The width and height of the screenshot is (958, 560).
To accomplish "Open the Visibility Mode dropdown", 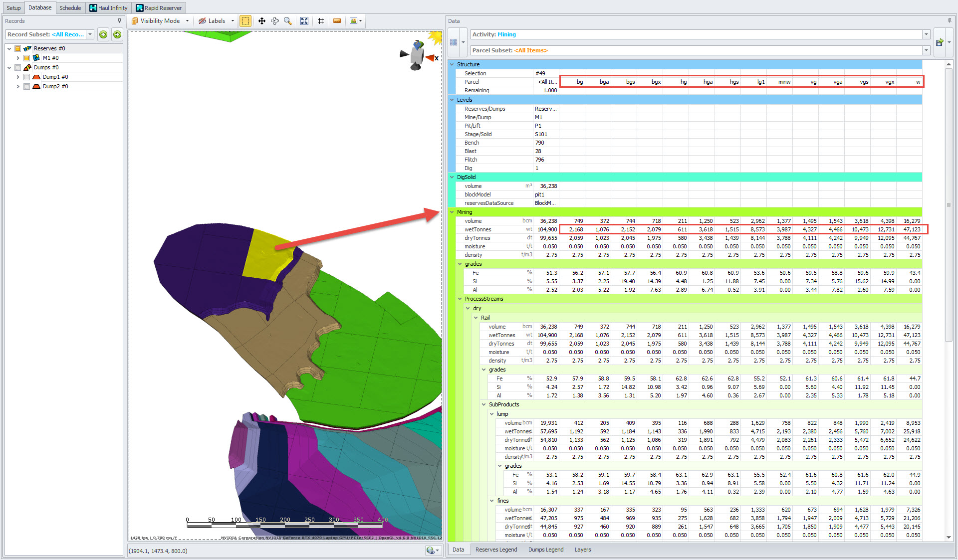I will [x=187, y=20].
